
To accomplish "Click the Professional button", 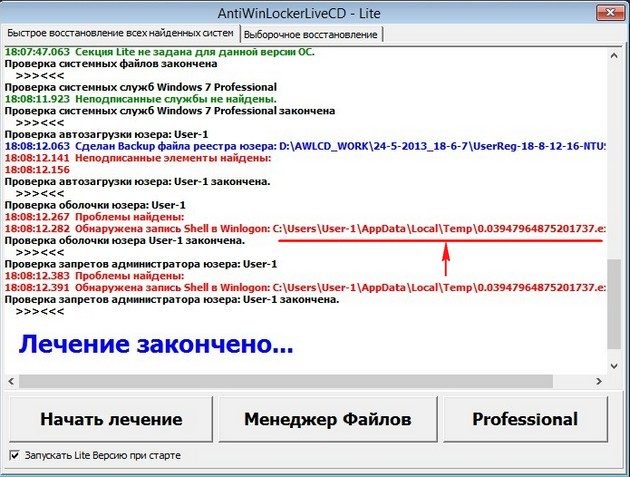I will pyautogui.click(x=525, y=419).
